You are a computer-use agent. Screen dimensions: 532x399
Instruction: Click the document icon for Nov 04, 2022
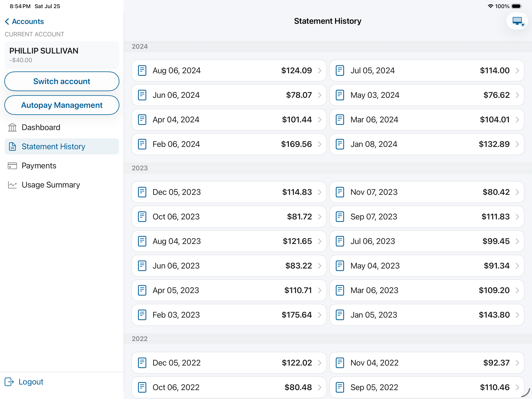[x=340, y=363]
